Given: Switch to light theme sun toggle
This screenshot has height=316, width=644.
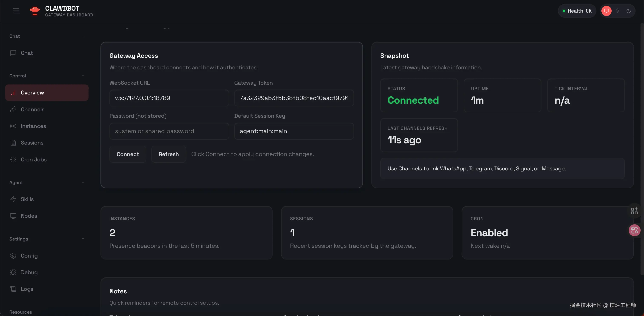Looking at the screenshot, I should click(x=618, y=11).
